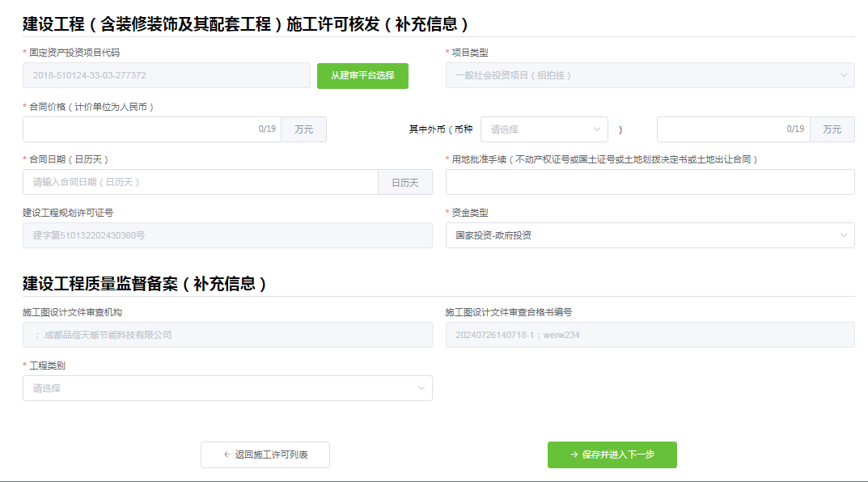Click the 返回施工许可列表 button
This screenshot has height=482, width=868.
(265, 455)
